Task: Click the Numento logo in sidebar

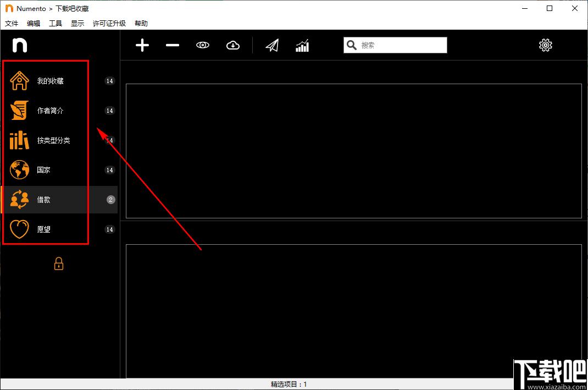Action: point(19,45)
